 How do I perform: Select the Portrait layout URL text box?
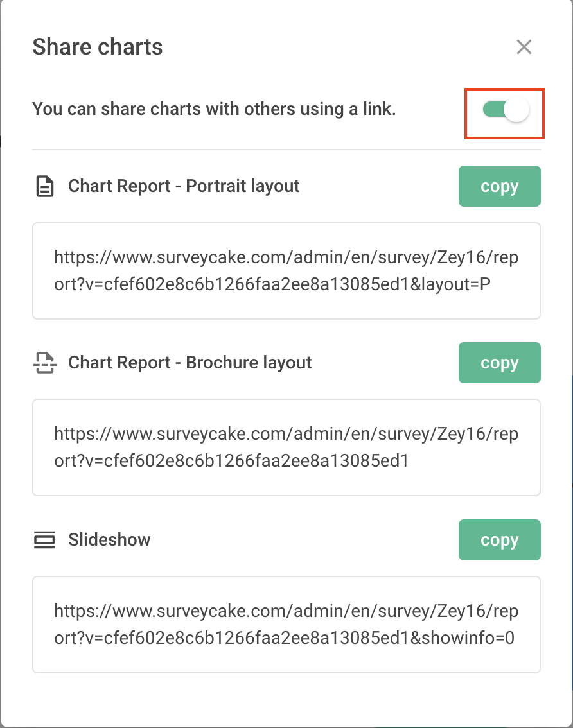pyautogui.click(x=286, y=271)
